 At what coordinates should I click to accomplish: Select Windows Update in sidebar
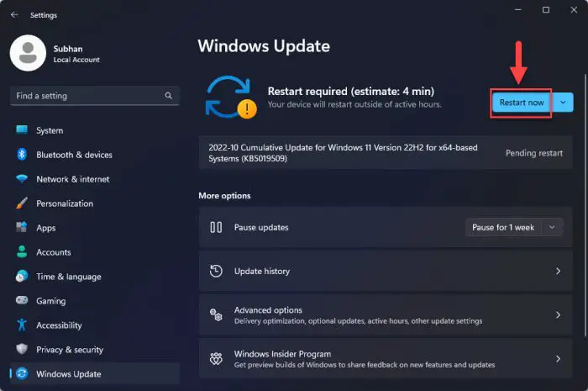click(95, 373)
